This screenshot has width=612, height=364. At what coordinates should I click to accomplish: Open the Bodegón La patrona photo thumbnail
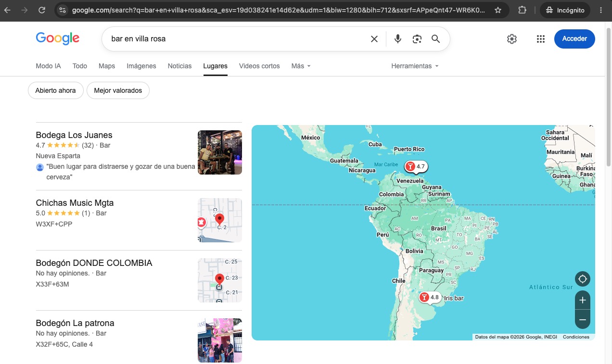(220, 340)
